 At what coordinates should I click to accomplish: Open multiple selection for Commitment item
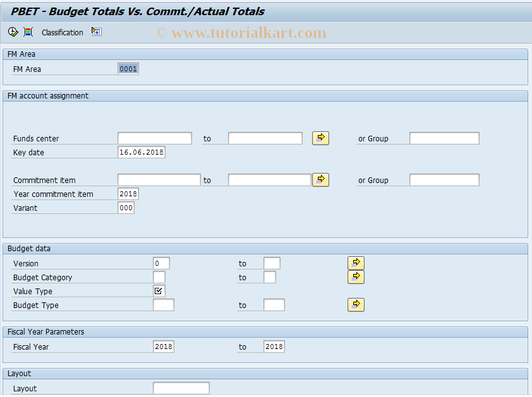coord(320,180)
